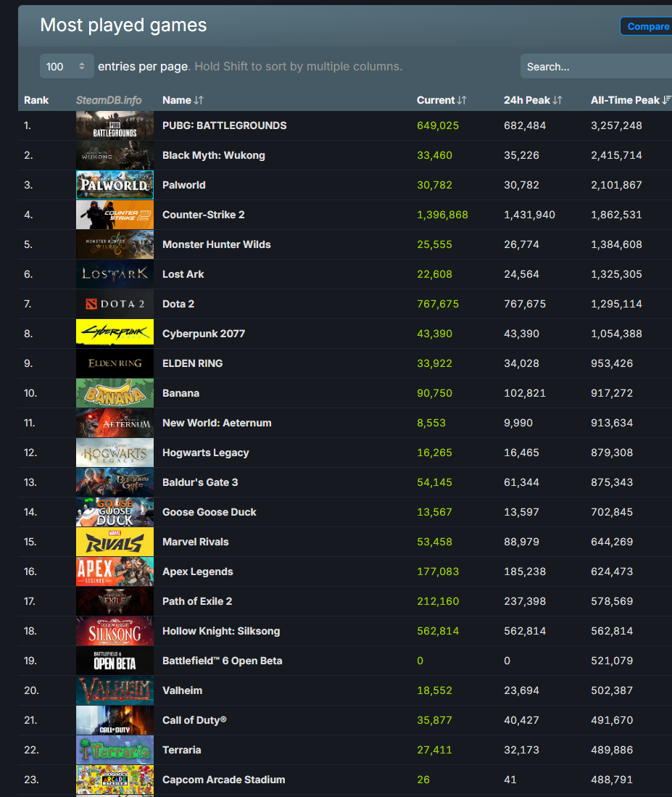Open the Monster Hunter Wilds name link
672x797 pixels.
pos(216,244)
